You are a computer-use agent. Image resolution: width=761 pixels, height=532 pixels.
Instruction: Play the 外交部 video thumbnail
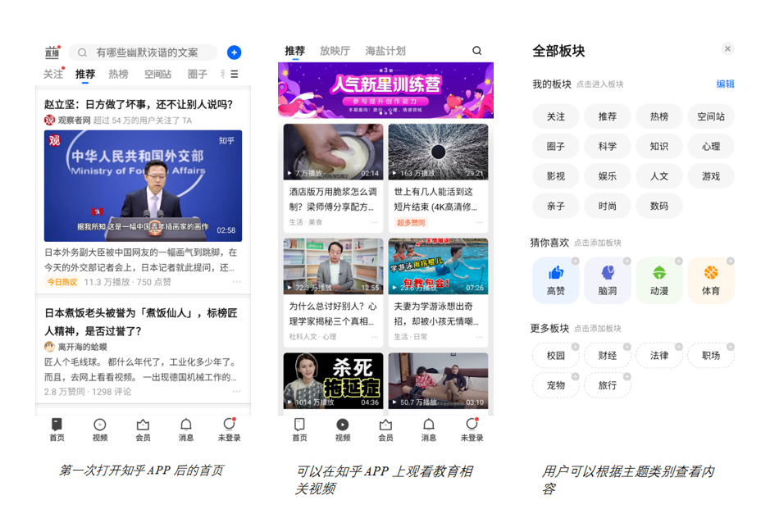[x=144, y=186]
